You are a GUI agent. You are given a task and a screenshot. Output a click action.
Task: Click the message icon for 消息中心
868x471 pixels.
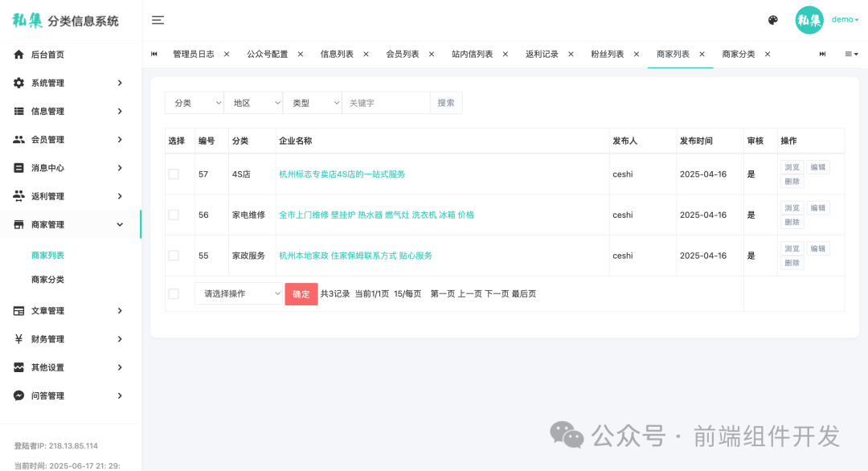18,168
